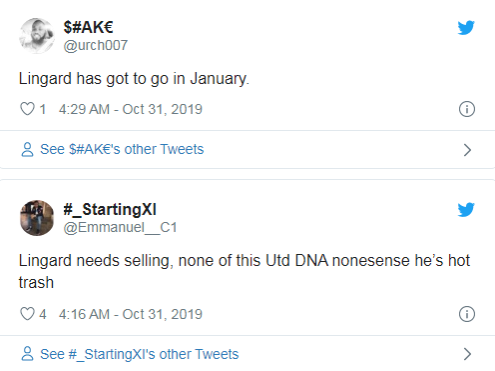495x371 pixels.
Task: Open See #_StartingXI's other Tweets link
Action: point(139,354)
